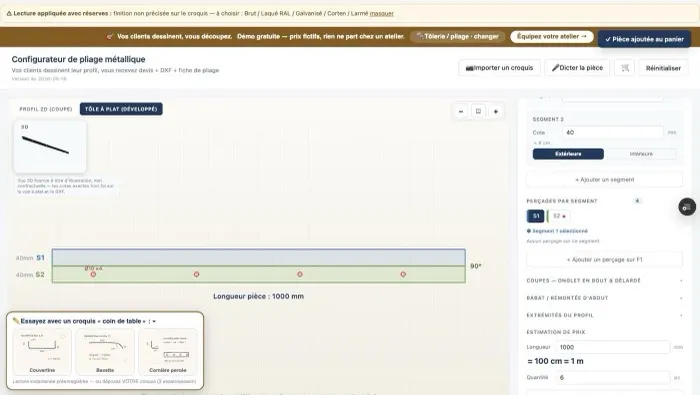Click the Perçages par segment count badge

(637, 201)
